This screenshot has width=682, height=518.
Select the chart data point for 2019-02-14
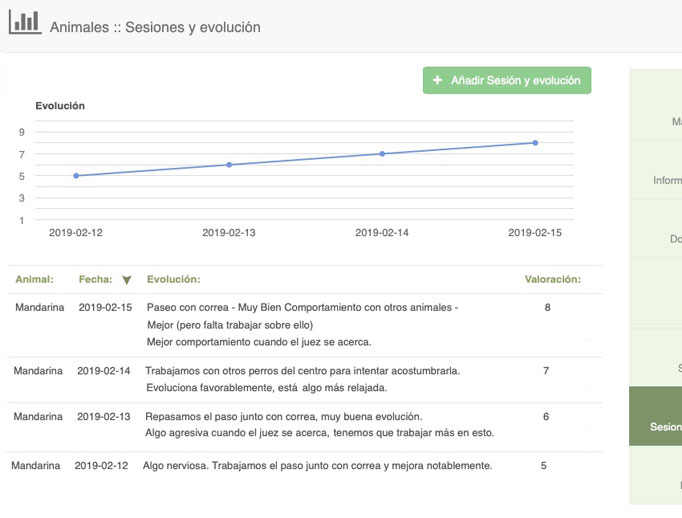point(382,154)
